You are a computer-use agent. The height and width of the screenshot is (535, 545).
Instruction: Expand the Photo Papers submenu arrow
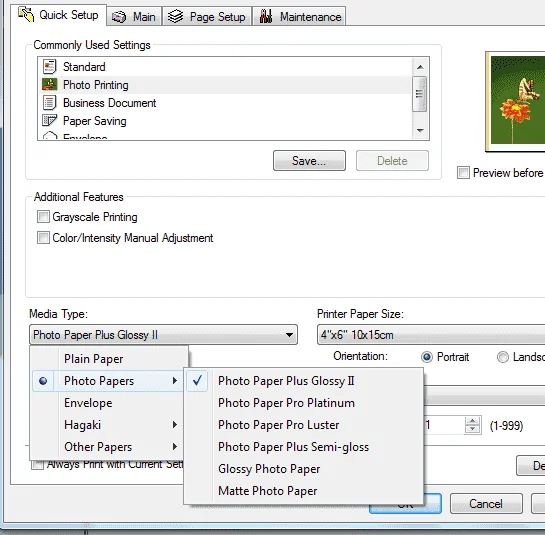[175, 381]
